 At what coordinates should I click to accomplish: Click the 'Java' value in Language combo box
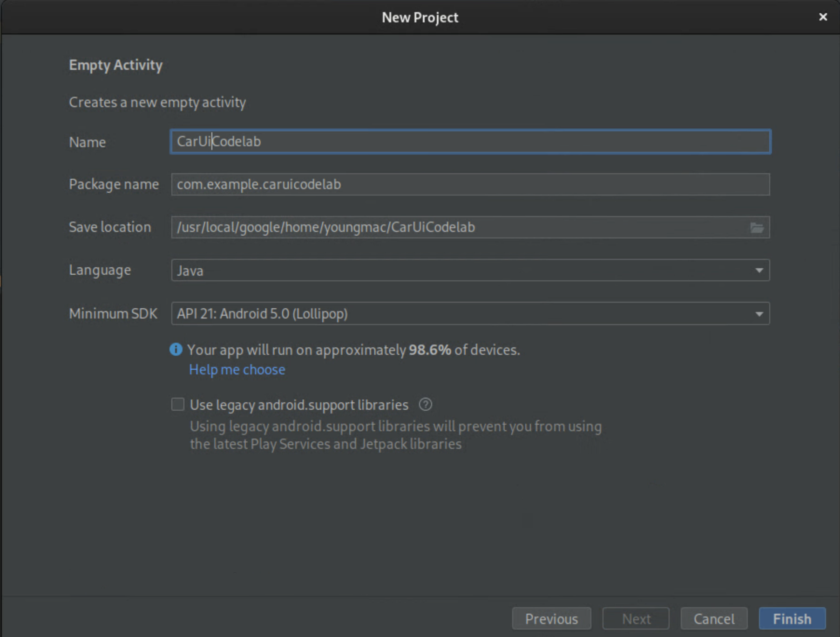190,271
